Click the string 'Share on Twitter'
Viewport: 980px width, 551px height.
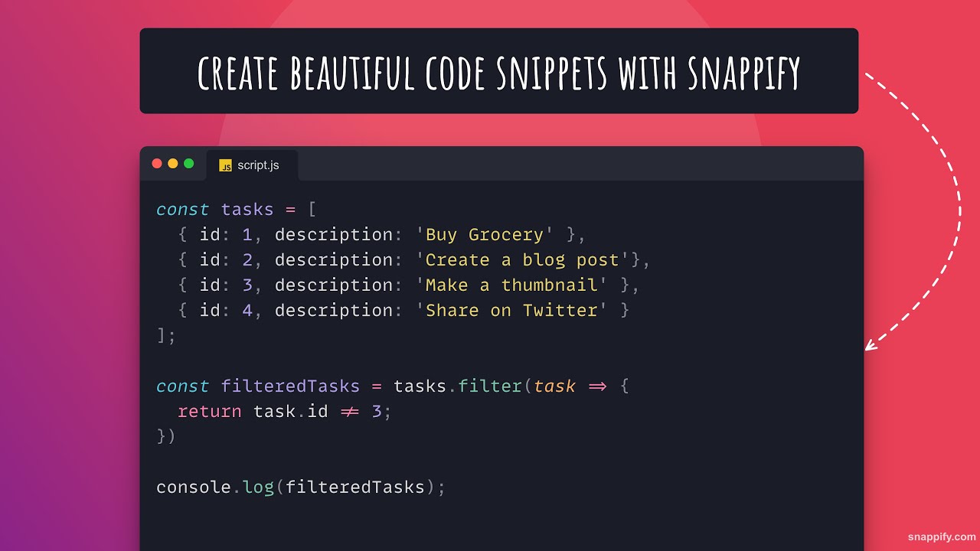511,311
